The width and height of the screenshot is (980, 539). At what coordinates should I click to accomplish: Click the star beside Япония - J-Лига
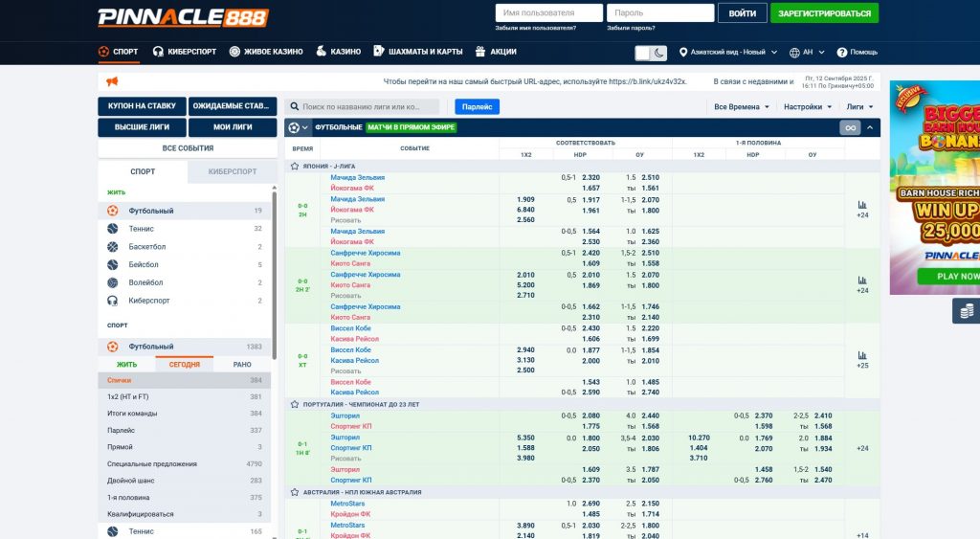pos(295,166)
